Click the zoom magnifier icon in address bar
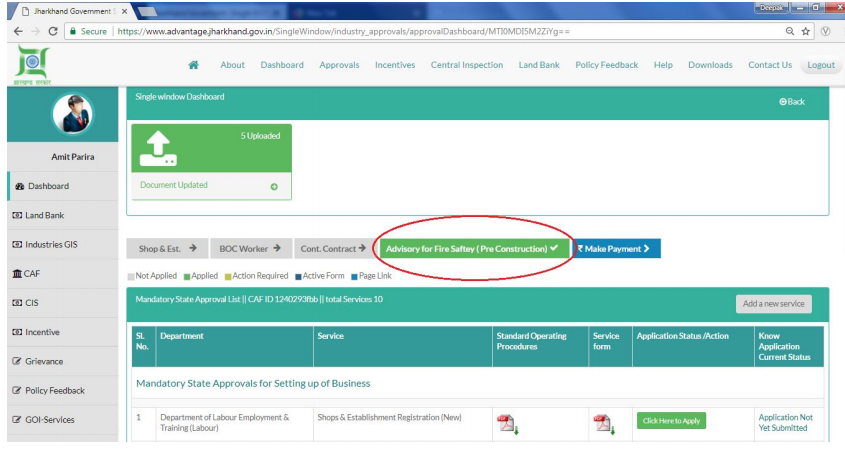 789,31
